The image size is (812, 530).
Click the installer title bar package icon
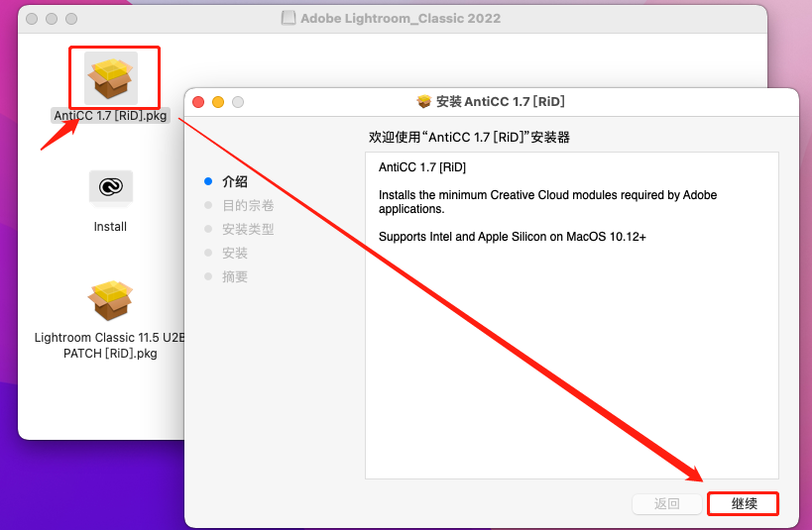coord(424,101)
